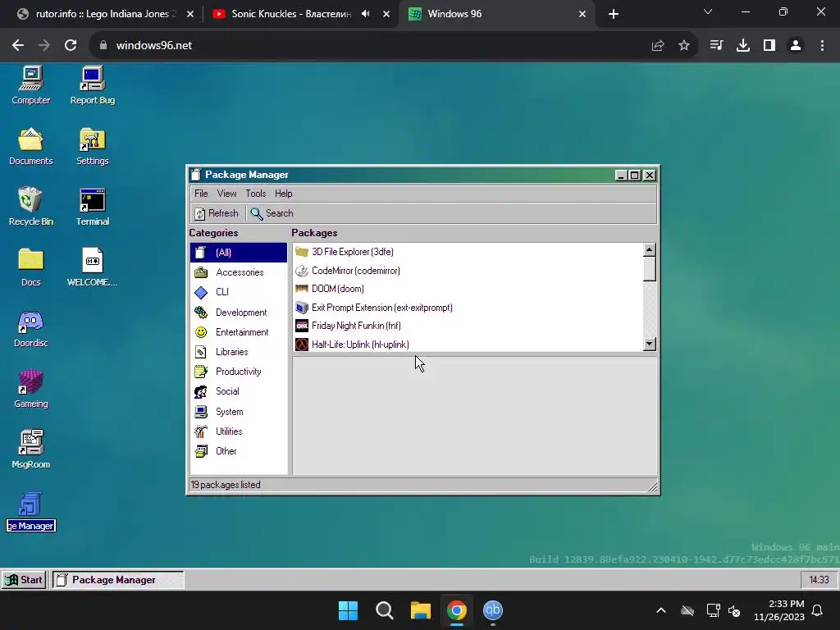840x630 pixels.
Task: Open the Tools menu in Package Manager
Action: click(256, 194)
